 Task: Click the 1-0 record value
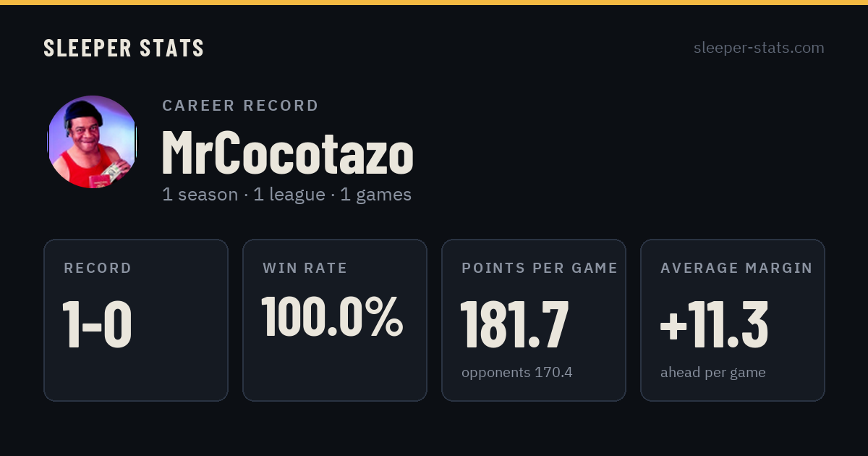click(x=97, y=324)
